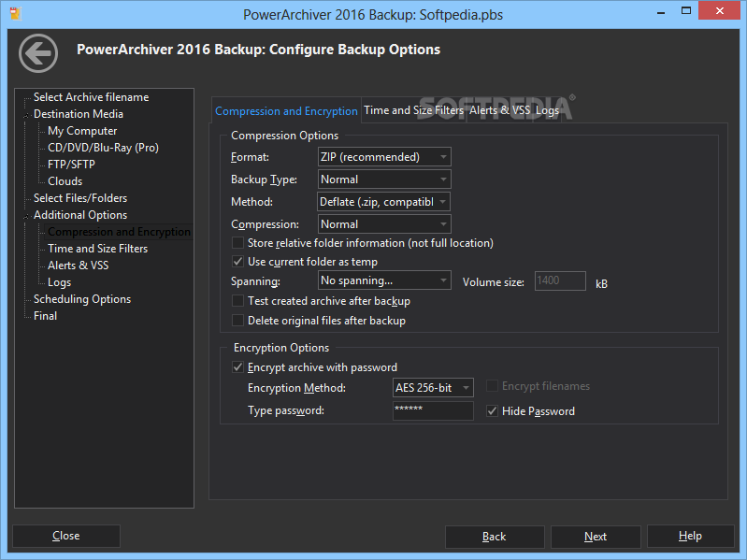The height and width of the screenshot is (560, 747).
Task: Switch to Time and Size Filters tab
Action: click(x=413, y=110)
